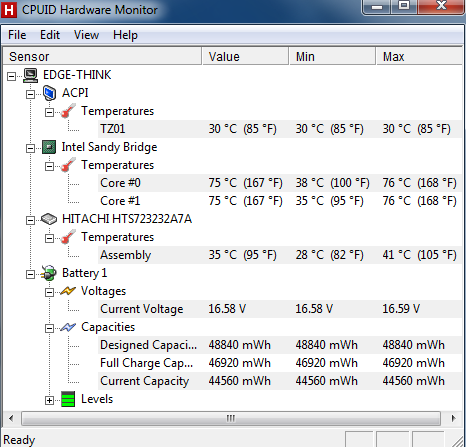Click the Max column header

(420, 56)
